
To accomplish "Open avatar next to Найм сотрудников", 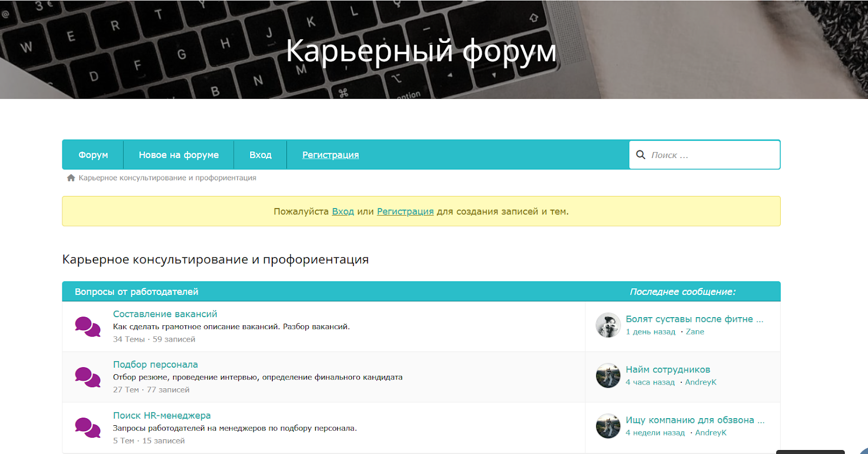I will [x=608, y=376].
